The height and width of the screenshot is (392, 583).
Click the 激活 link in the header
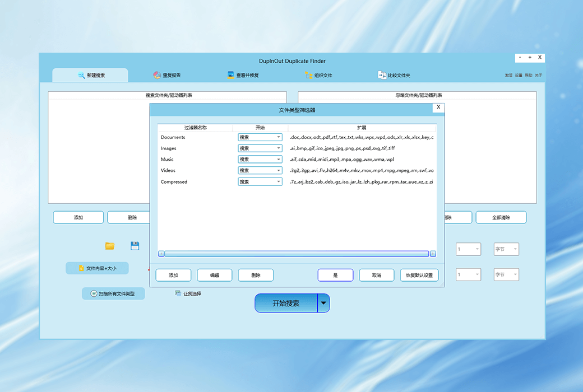click(x=508, y=76)
